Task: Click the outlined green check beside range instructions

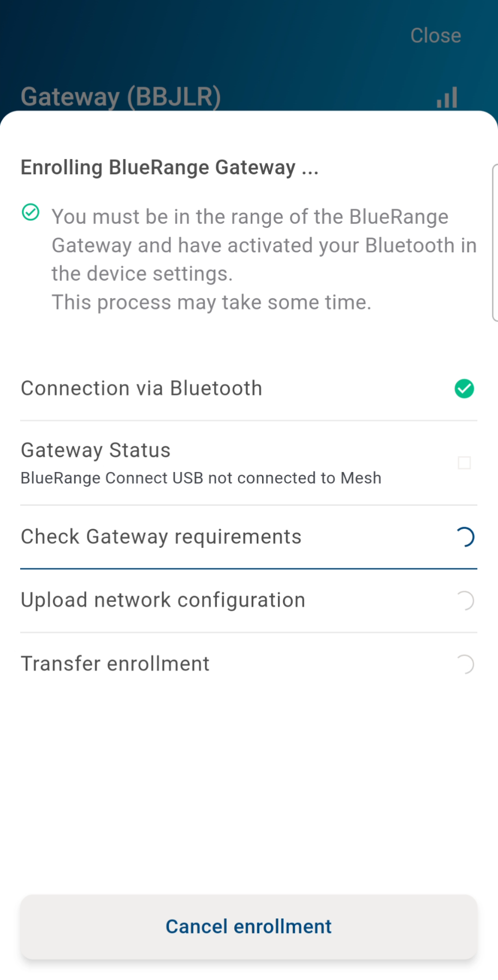Action: pyautogui.click(x=31, y=212)
